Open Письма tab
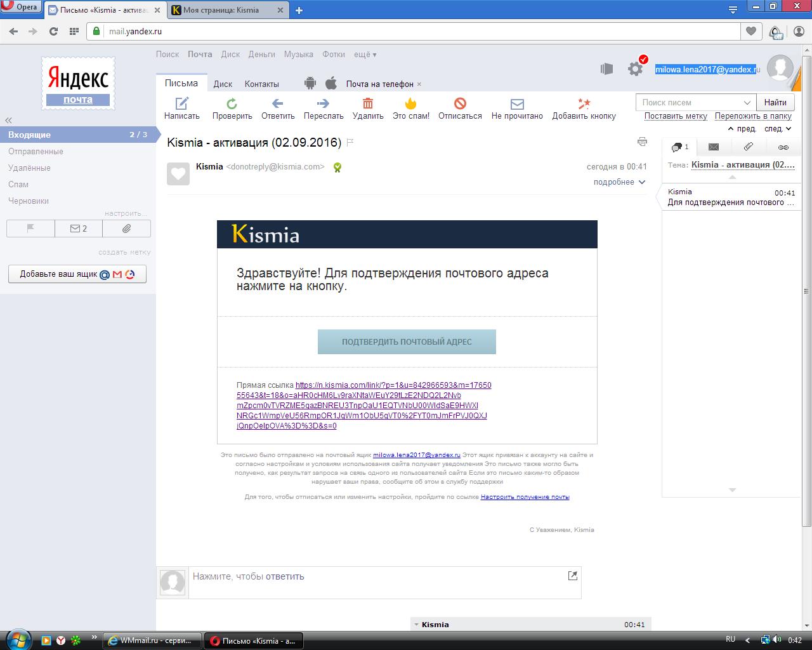 (181, 83)
